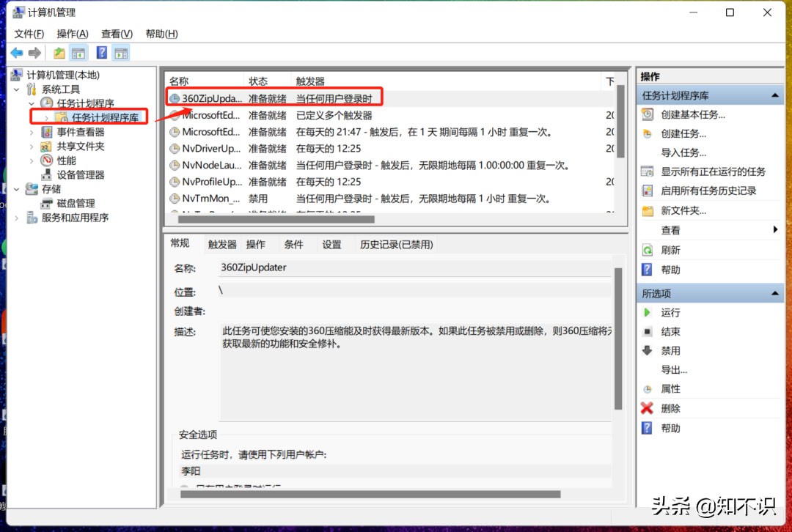Collapse the 系统工具 tree node
Viewport: 792px width, 532px height.
coord(17,89)
